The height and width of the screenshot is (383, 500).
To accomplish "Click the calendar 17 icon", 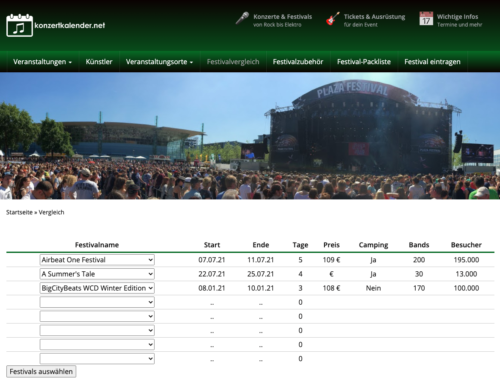I will click(x=426, y=19).
